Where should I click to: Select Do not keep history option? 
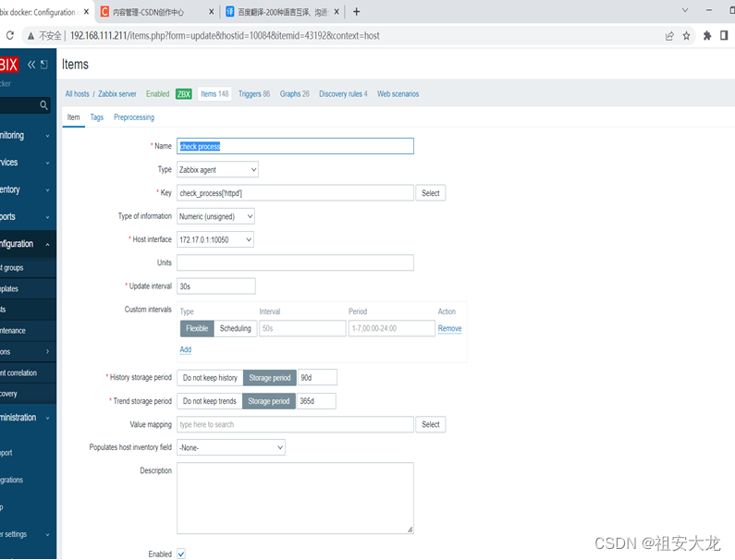tap(210, 378)
